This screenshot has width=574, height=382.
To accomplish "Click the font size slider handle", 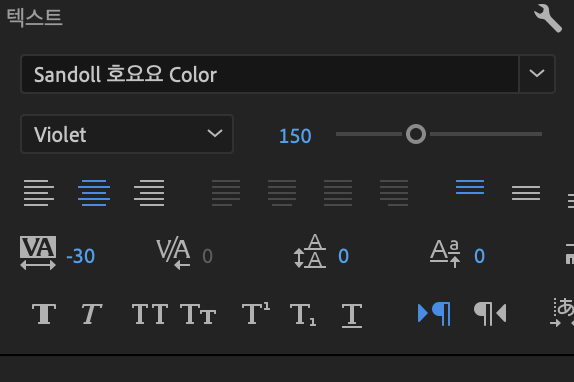I will click(x=416, y=134).
